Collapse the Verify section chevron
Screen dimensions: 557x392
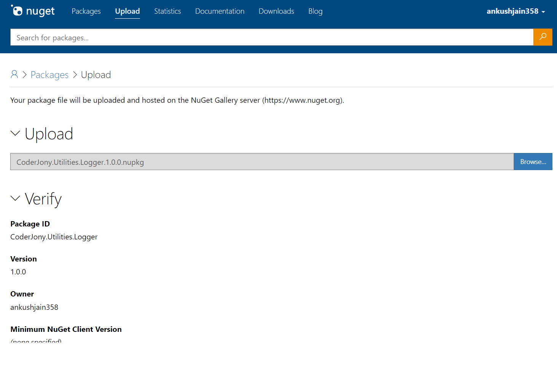coord(15,198)
